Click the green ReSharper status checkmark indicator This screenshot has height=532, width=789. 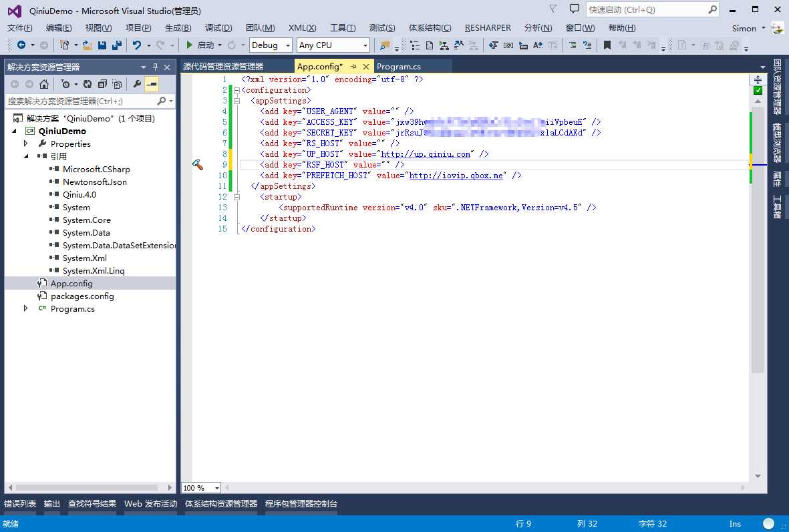[758, 91]
